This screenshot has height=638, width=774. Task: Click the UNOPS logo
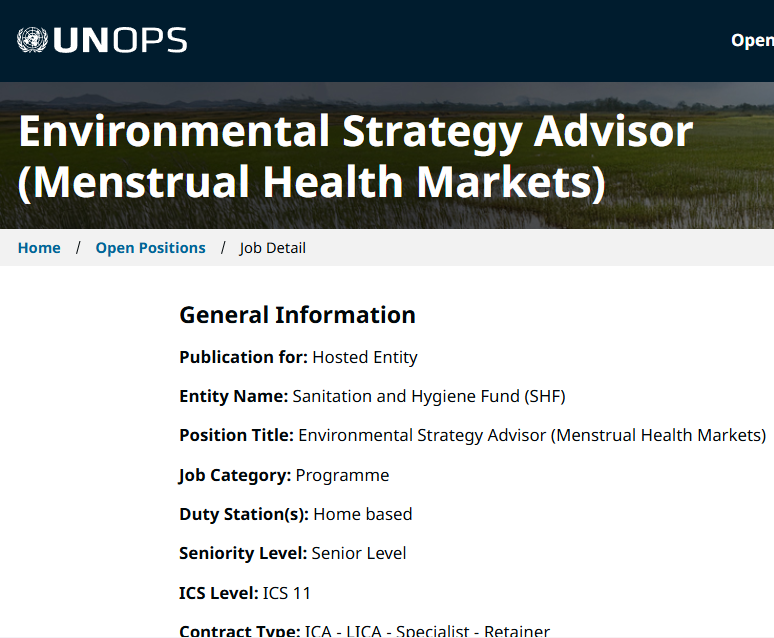click(x=102, y=40)
